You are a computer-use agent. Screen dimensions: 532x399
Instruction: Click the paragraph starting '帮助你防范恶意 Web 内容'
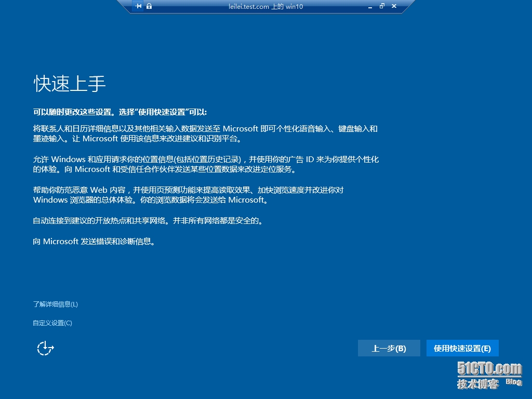pyautogui.click(x=188, y=195)
